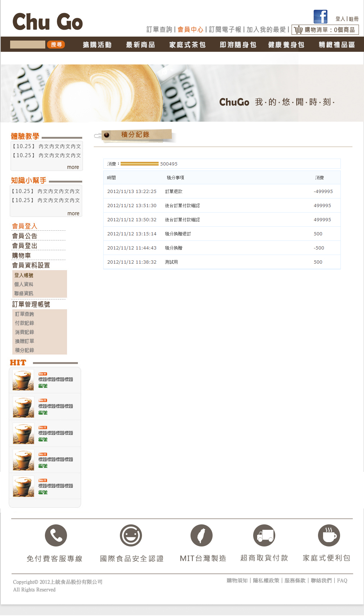
Task: Click the 2012/11/12 13:51:30 timestamp
Action: [132, 206]
